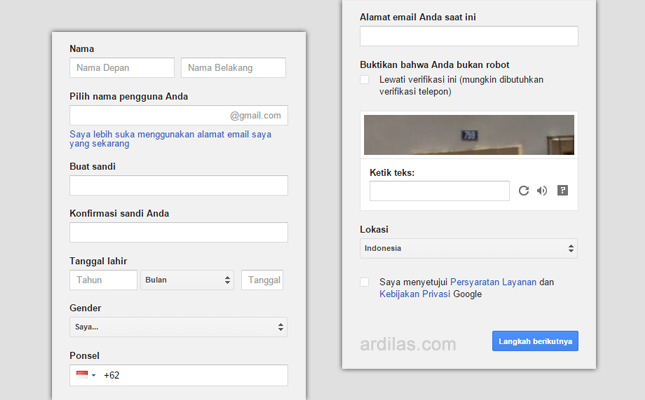The width and height of the screenshot is (645, 400).
Task: Select the gmail.com username field
Action: (179, 115)
